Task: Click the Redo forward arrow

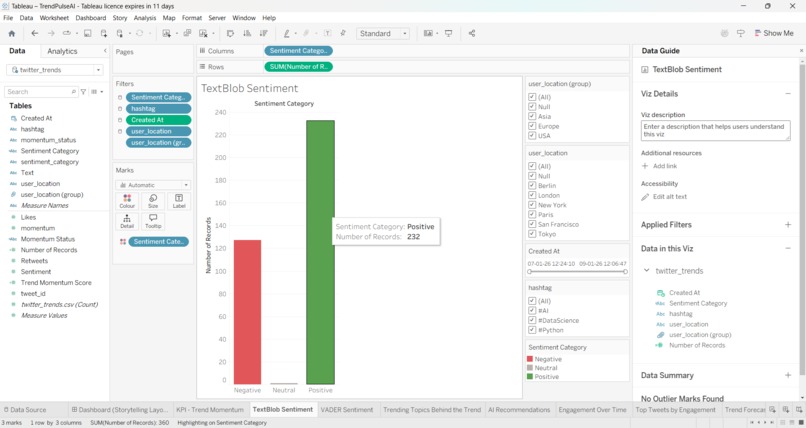Action: 51,33
